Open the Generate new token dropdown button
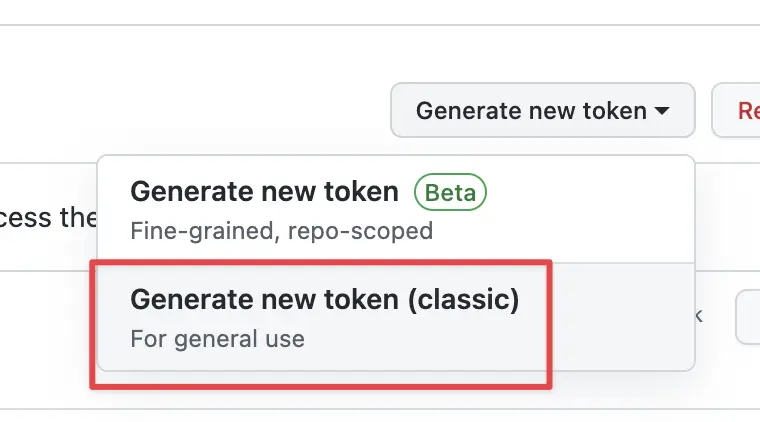Image resolution: width=760 pixels, height=422 pixels. (x=542, y=110)
